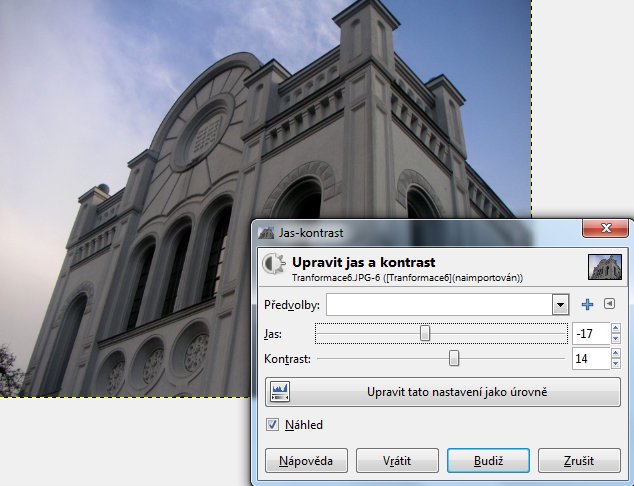Click Upravit tato nastavení jako úrovně button

tap(443, 392)
